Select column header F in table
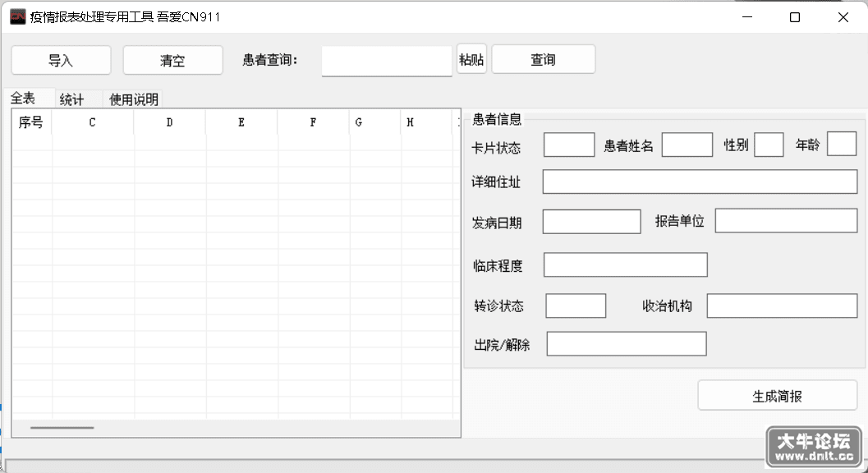 coord(314,122)
